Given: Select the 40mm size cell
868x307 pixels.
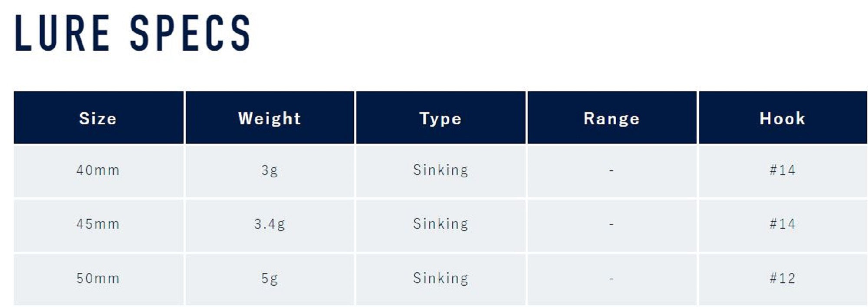Looking at the screenshot, I should point(98,170).
